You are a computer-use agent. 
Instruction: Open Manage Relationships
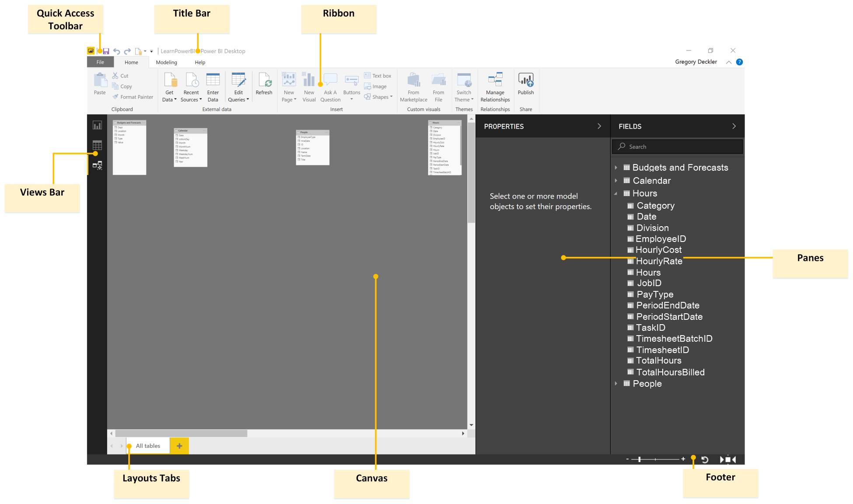(495, 87)
